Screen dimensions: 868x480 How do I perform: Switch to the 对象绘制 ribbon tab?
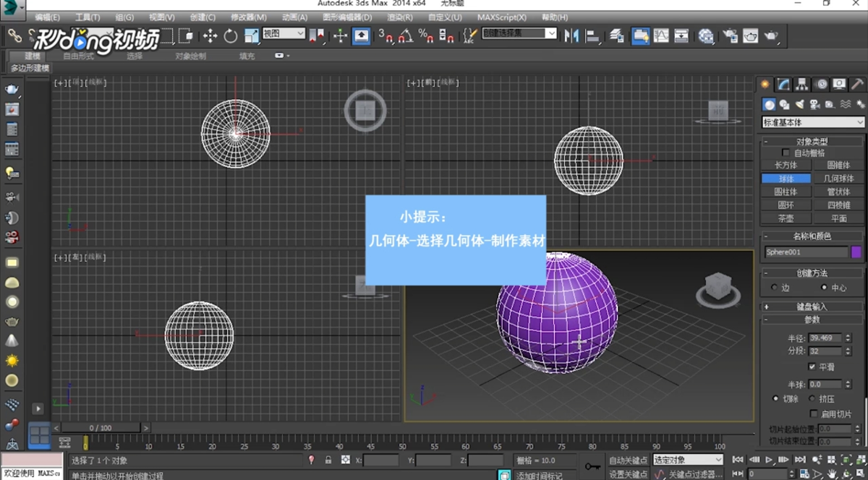point(191,56)
